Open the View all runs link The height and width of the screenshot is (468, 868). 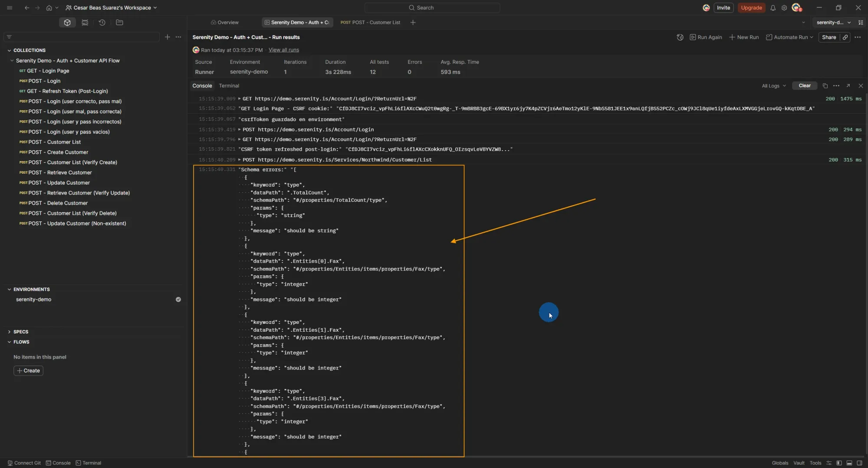pyautogui.click(x=283, y=50)
